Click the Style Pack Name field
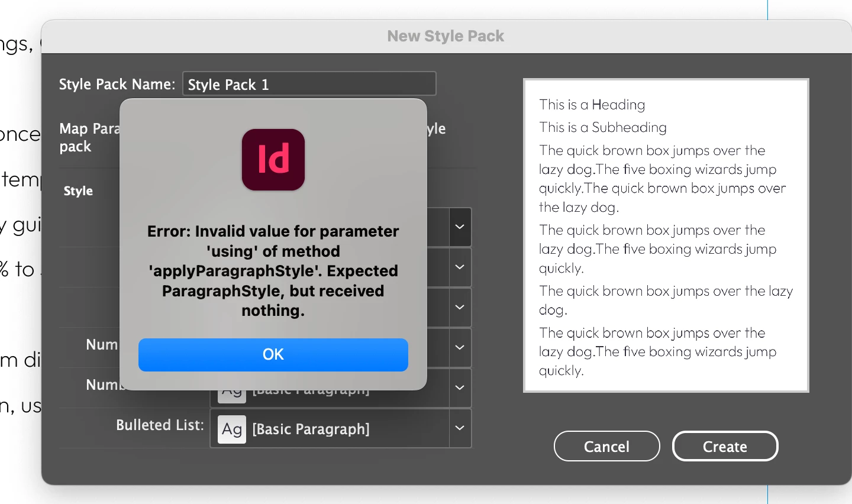Viewport: 852px width, 504px height. [x=309, y=84]
